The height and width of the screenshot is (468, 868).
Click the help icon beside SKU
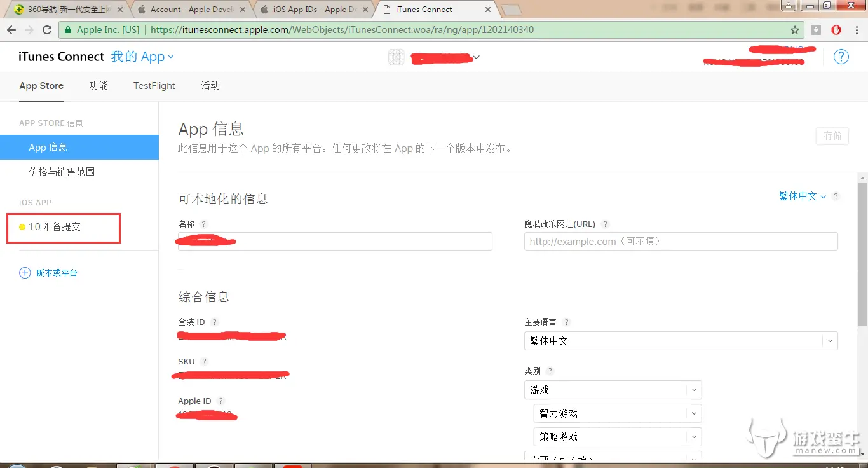pos(204,361)
